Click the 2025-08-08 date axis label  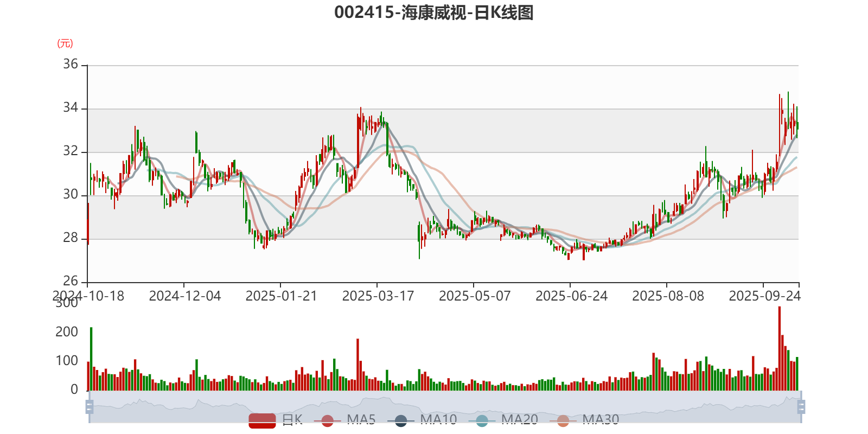point(668,296)
